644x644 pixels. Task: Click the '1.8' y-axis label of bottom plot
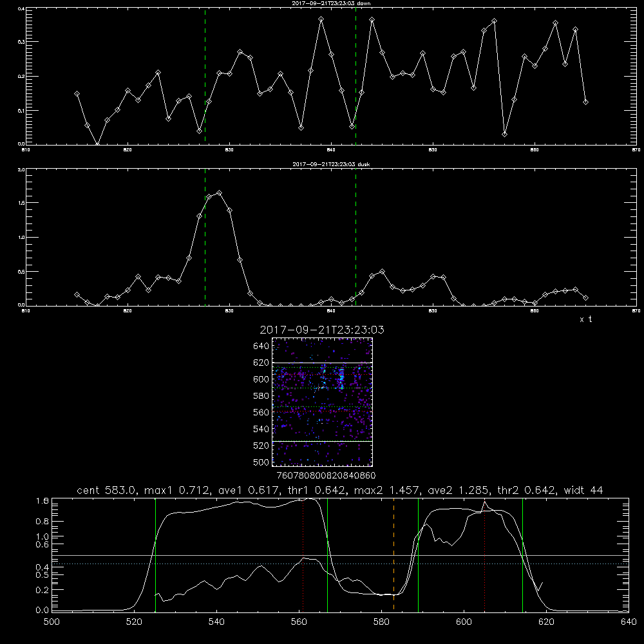click(x=43, y=501)
